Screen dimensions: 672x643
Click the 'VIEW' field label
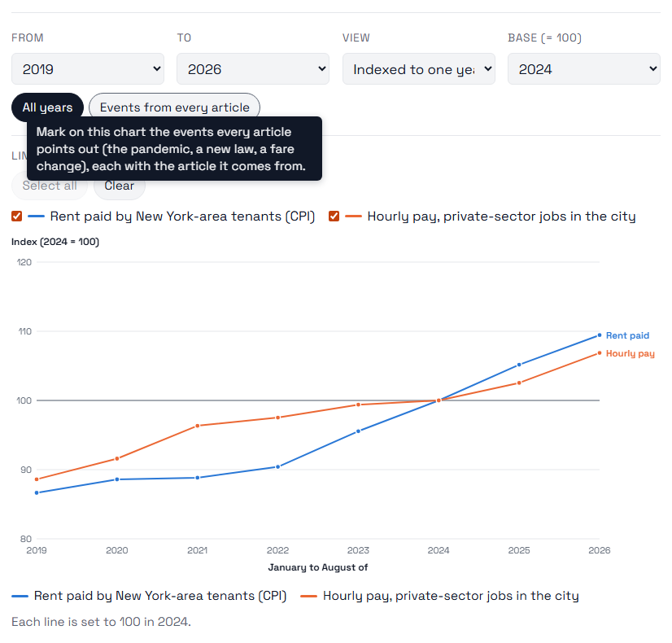point(356,37)
